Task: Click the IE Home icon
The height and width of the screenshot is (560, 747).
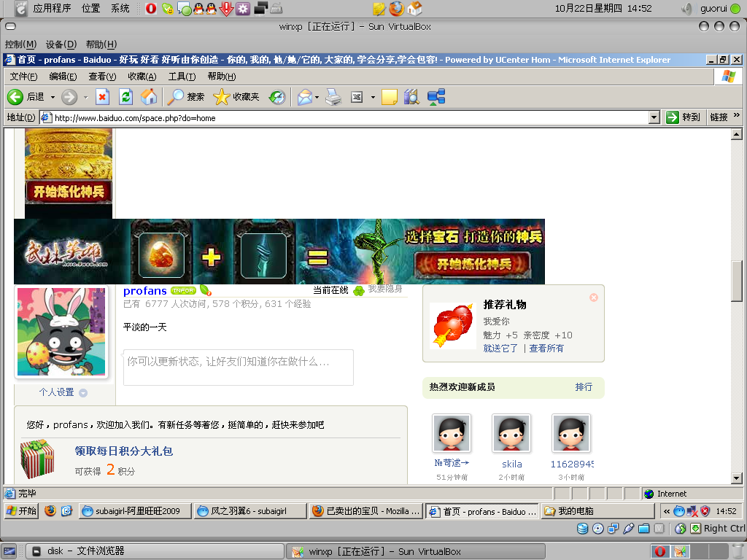Action: click(x=149, y=97)
